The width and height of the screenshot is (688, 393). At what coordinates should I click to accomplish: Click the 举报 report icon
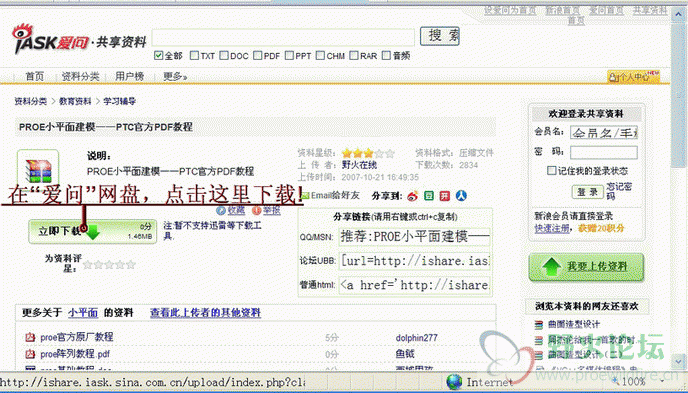click(x=257, y=211)
